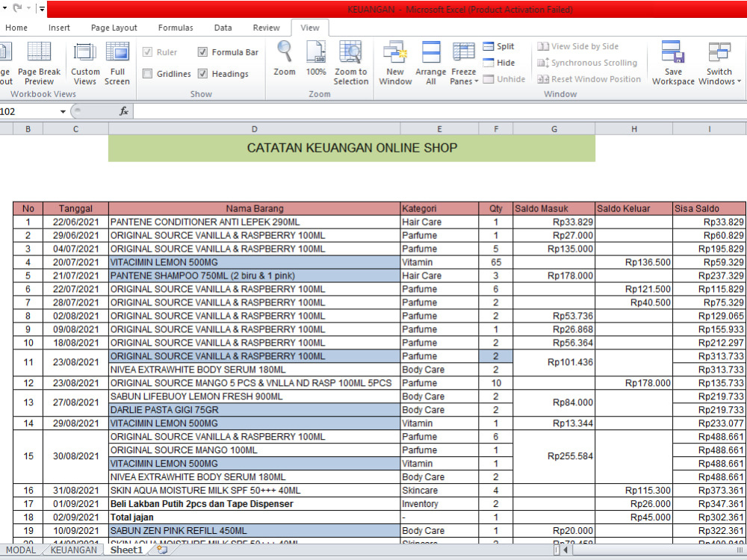Image resolution: width=747 pixels, height=560 pixels.
Task: Click View Side by Side
Action: coord(577,46)
